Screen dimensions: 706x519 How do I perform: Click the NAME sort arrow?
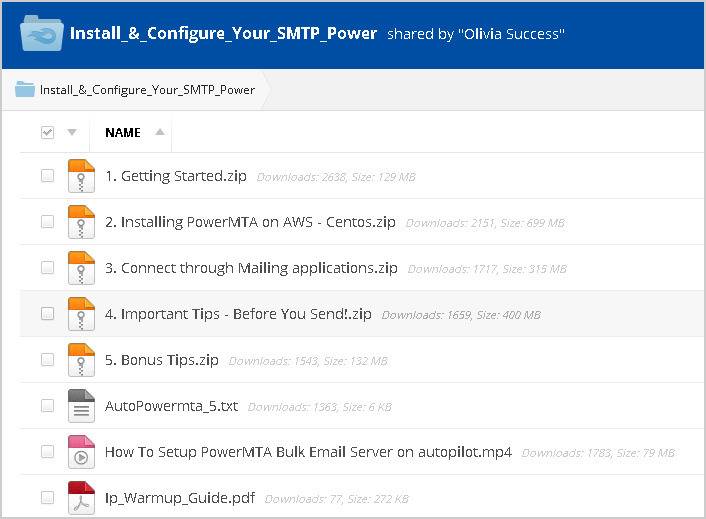click(160, 132)
